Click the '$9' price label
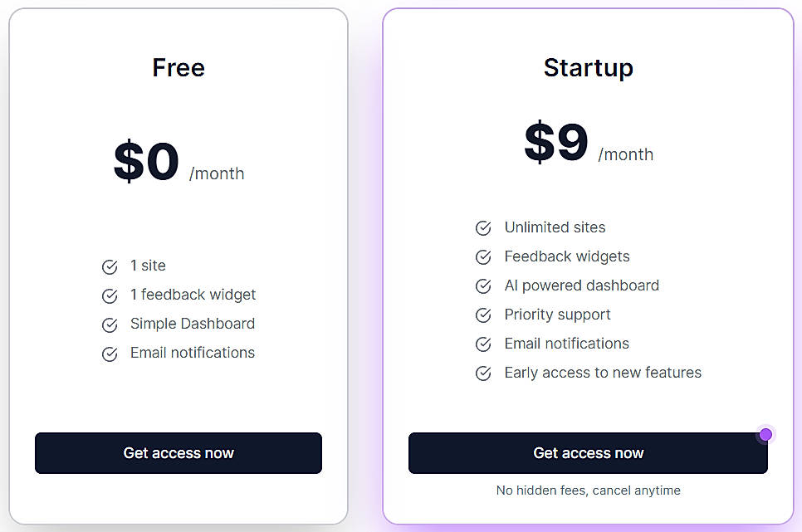The image size is (802, 532). (556, 143)
